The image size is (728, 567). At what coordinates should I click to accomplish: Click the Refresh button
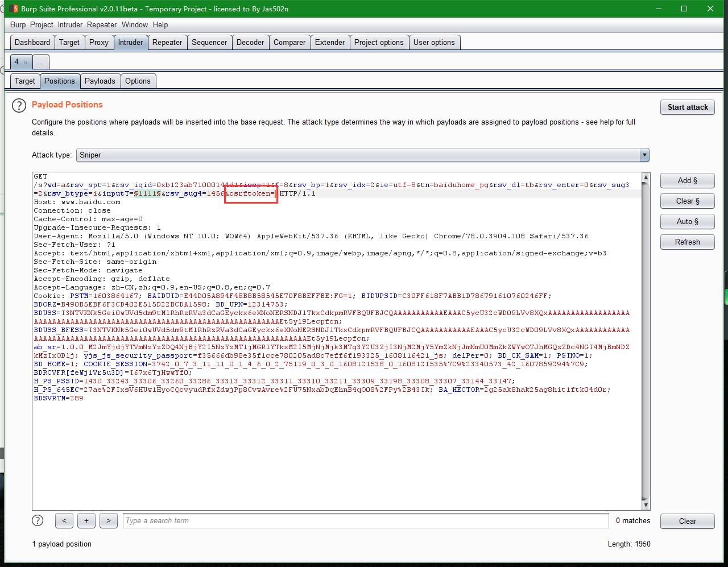[x=687, y=242]
